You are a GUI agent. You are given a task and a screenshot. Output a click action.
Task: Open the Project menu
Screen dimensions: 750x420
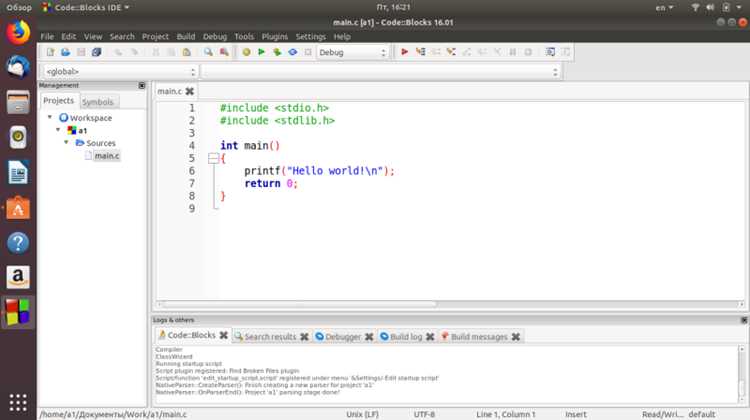155,36
